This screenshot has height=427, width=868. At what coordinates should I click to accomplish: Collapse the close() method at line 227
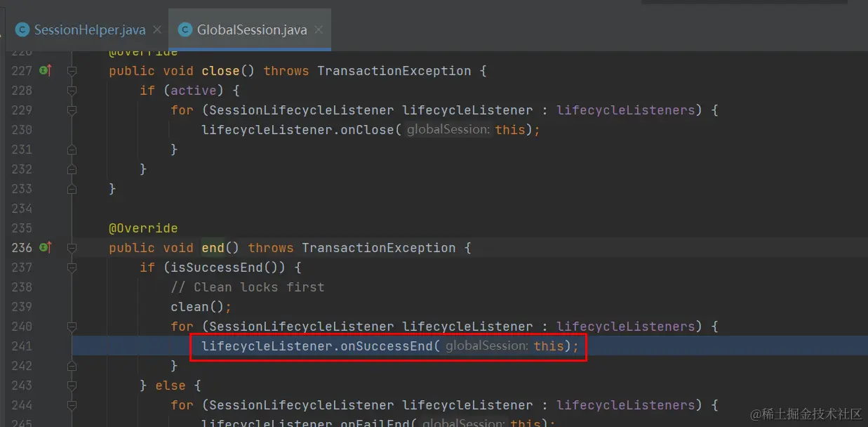click(x=72, y=71)
